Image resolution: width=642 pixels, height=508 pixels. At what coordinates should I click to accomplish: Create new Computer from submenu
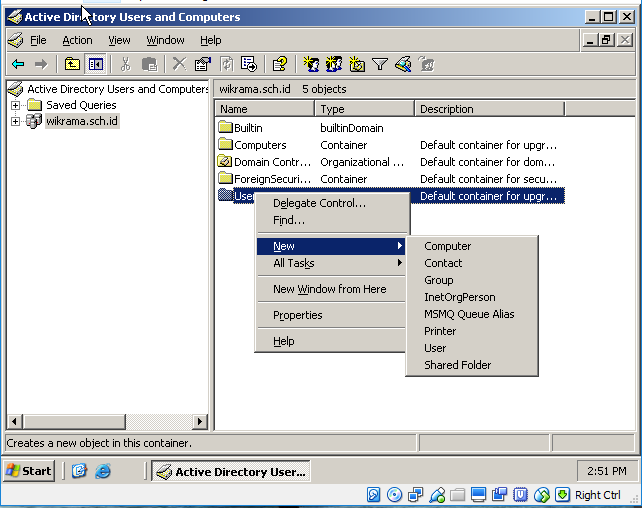pos(472,246)
